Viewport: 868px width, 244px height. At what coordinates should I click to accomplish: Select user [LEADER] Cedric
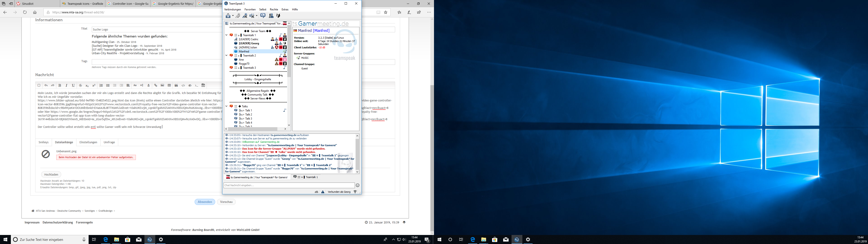point(249,39)
